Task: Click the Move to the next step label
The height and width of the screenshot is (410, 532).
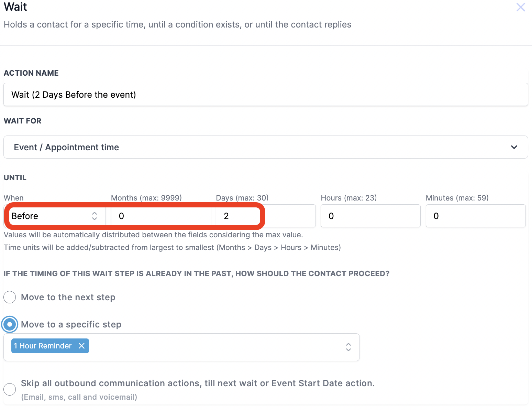Action: click(x=68, y=297)
